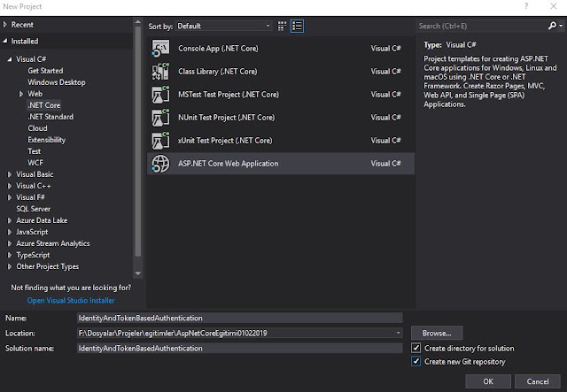Image resolution: width=567 pixels, height=392 pixels.
Task: Expand the Azure Stream Analytics node
Action: pos(10,243)
